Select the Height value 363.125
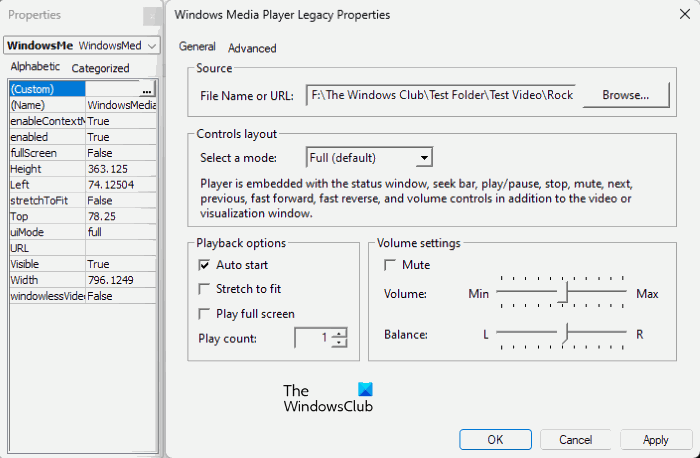This screenshot has width=700, height=458. pos(121,169)
